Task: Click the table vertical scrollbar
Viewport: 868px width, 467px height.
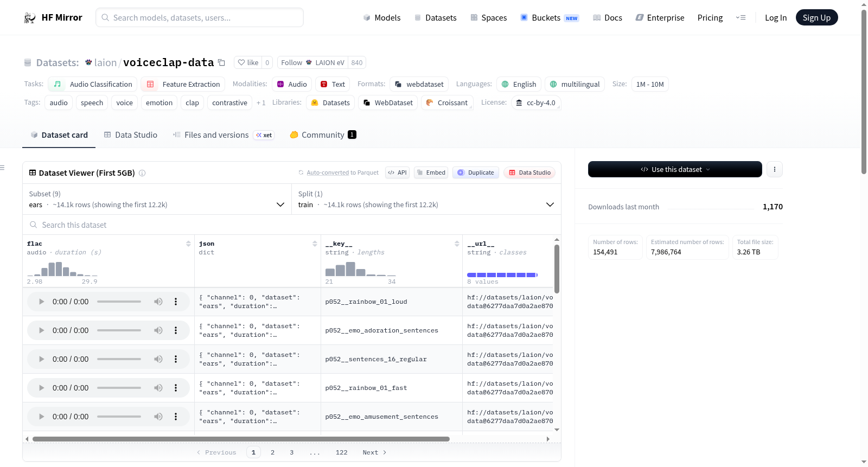Action: click(557, 268)
